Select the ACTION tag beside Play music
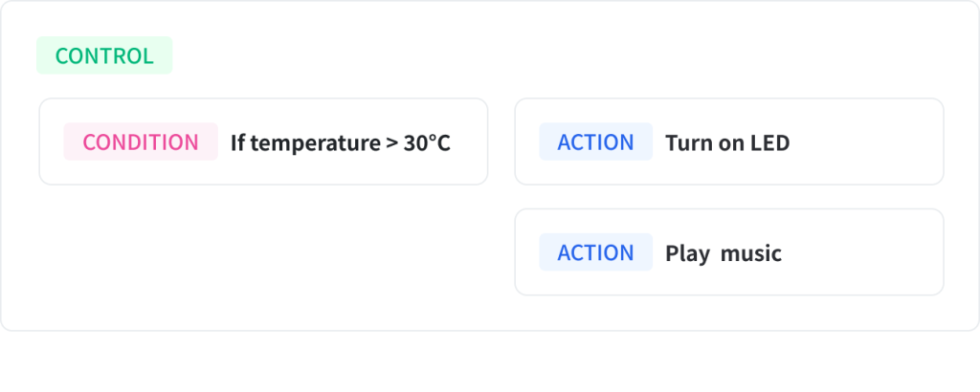980x392 pixels. [x=595, y=252]
